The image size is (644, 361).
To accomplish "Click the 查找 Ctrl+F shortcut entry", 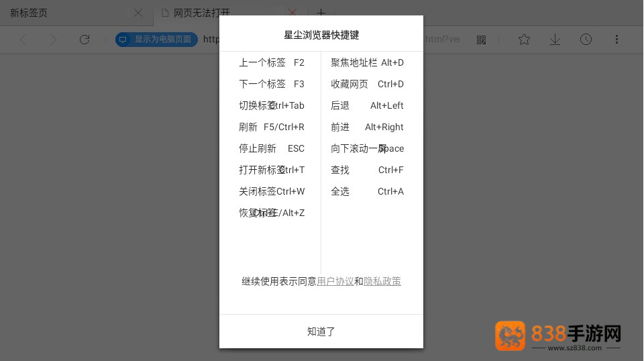I will pyautogui.click(x=367, y=170).
